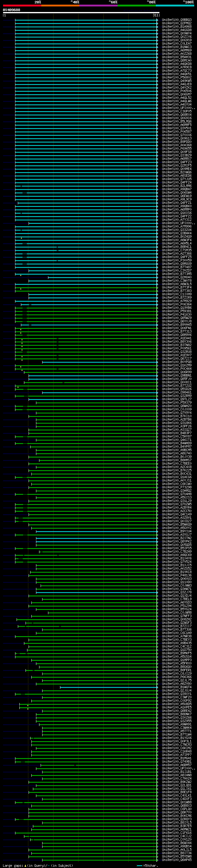Select the UniRef100_B4VPM7 label

point(176,446)
